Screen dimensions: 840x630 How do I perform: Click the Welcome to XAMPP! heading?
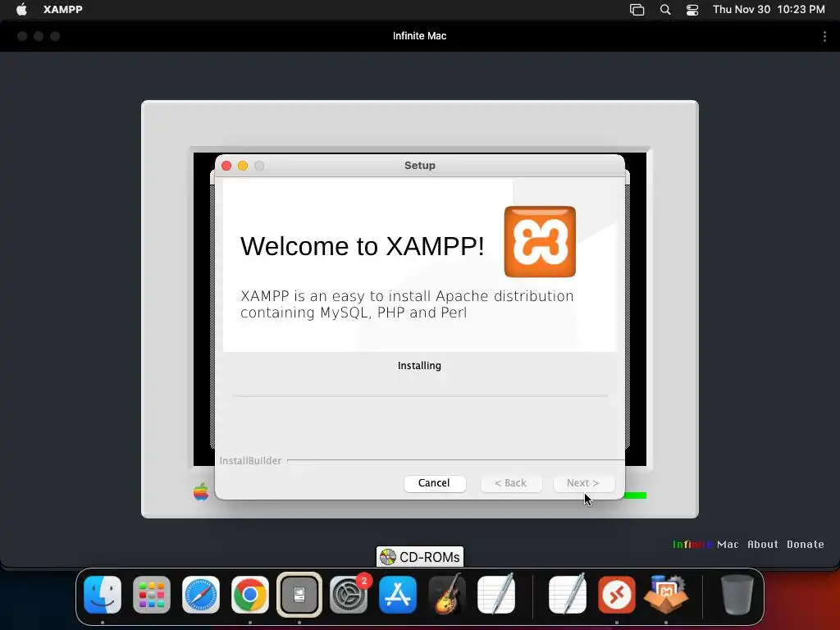(362, 246)
